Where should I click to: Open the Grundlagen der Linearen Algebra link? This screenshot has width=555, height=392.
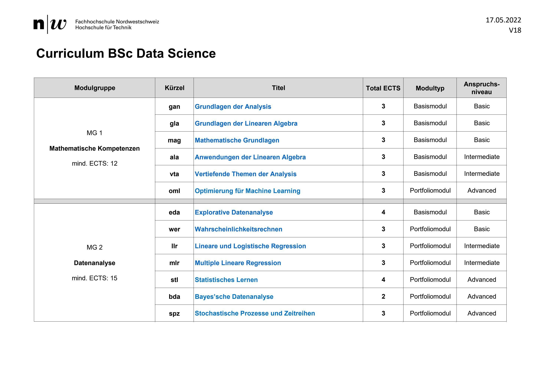point(246,123)
